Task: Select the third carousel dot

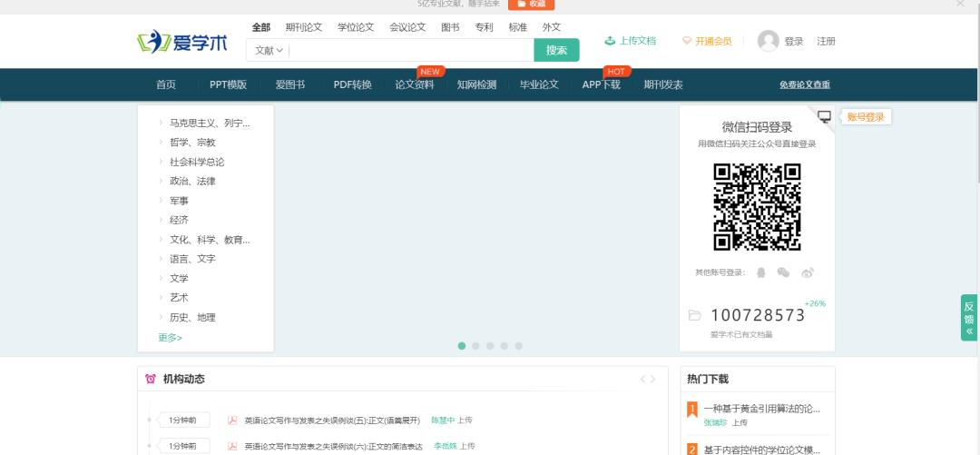Action: 490,345
